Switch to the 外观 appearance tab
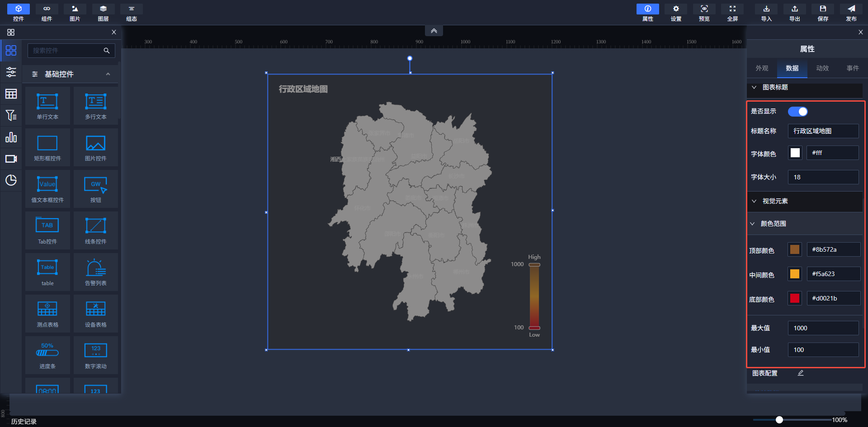Viewport: 868px width, 427px height. (x=762, y=68)
